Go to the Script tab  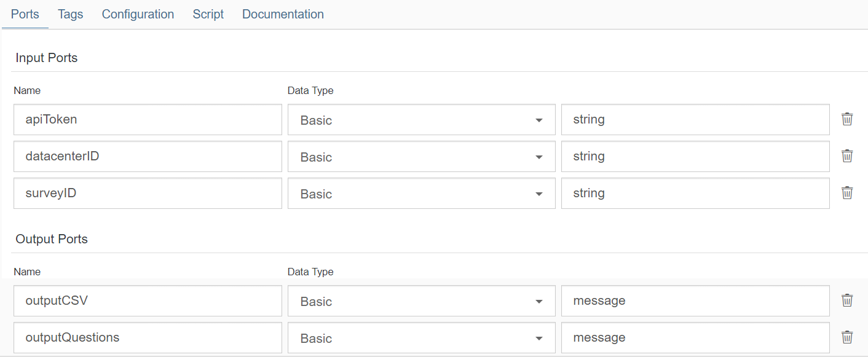[208, 14]
